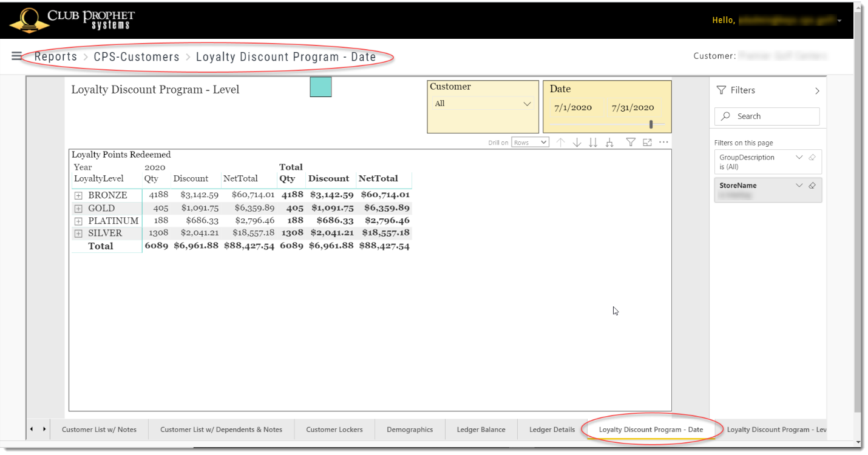Click the Total row label

101,246
